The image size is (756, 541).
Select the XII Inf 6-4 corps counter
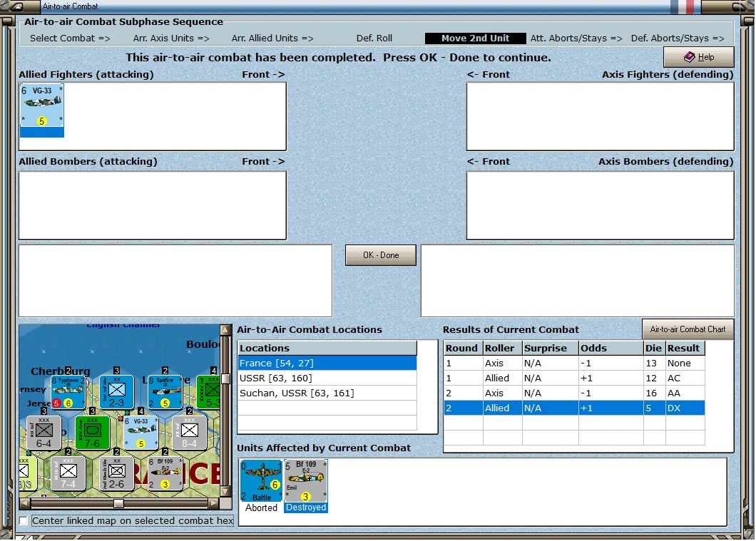[x=44, y=433]
